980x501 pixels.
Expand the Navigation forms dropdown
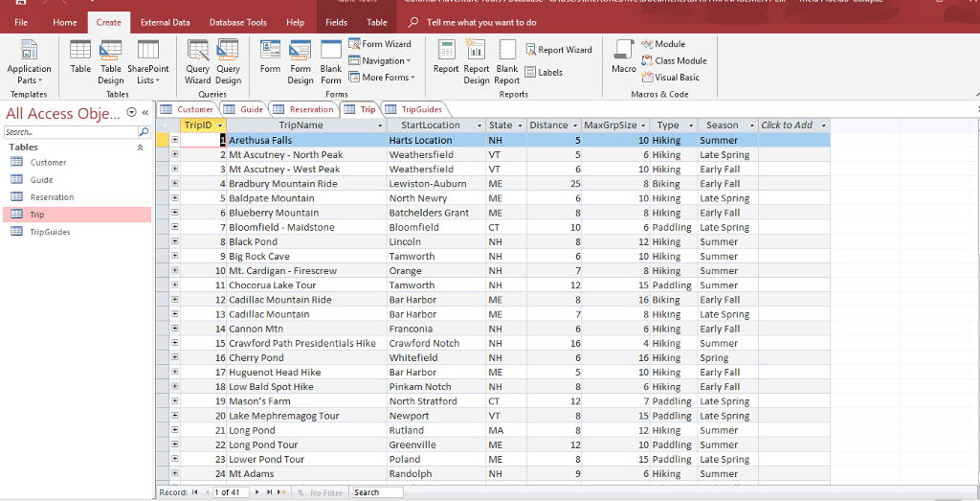point(382,60)
